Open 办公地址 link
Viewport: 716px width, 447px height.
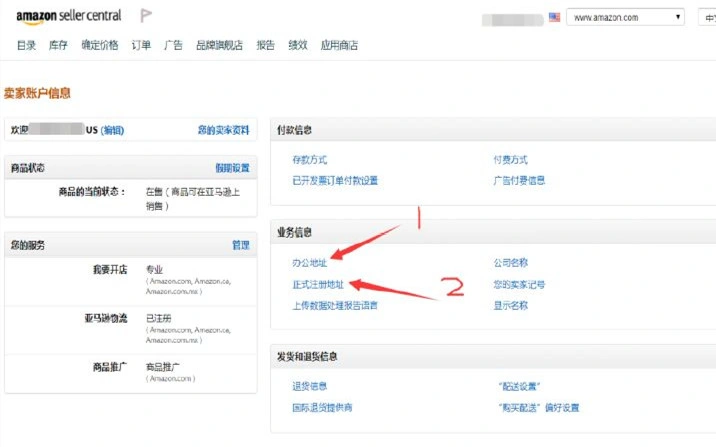pyautogui.click(x=310, y=263)
